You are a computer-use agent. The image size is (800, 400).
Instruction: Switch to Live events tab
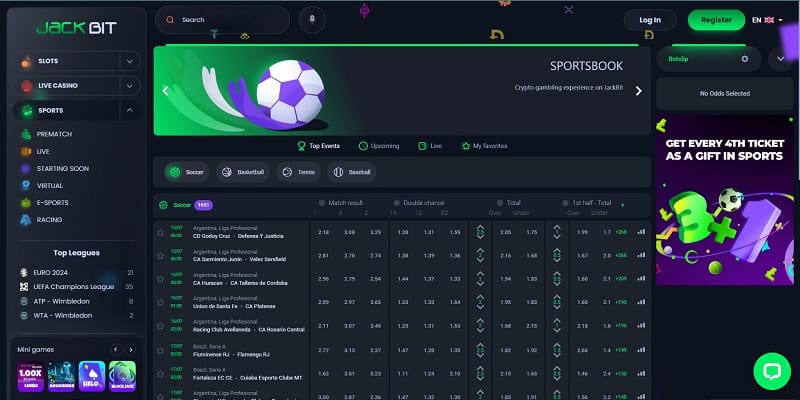tap(430, 146)
